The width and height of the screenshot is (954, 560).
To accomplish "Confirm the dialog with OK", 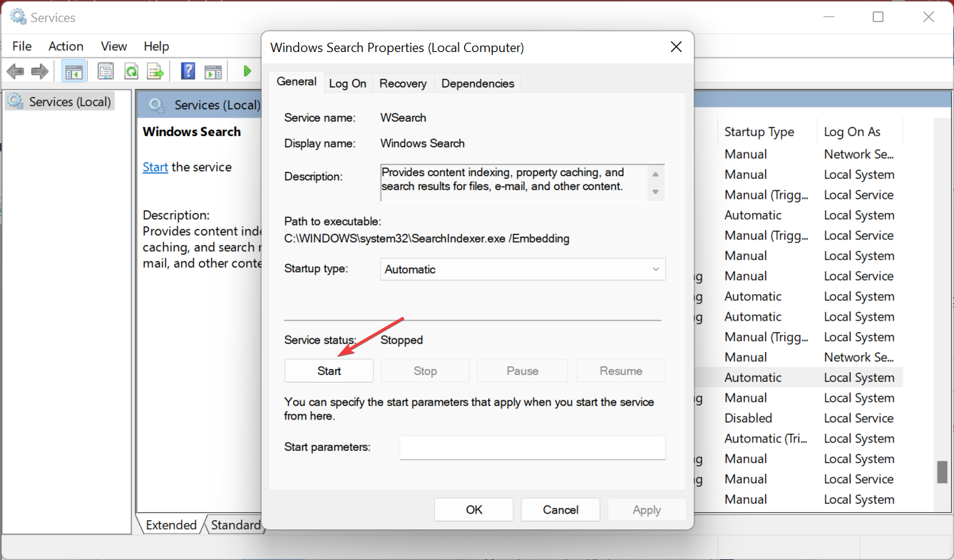I will click(474, 509).
